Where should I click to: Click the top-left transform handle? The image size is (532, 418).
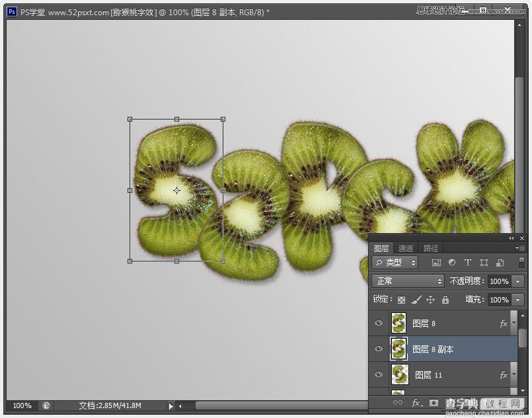pyautogui.click(x=130, y=119)
